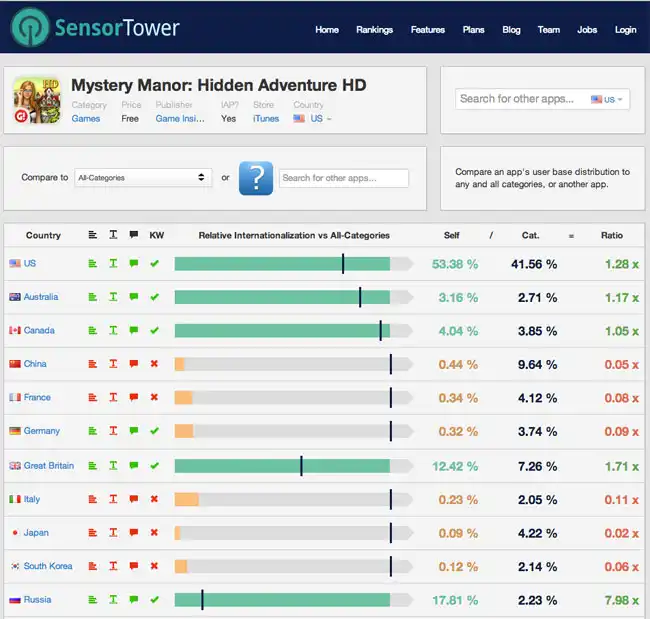The width and height of the screenshot is (650, 619).
Task: Click the Great Britain internationalization bar
Action: (x=294, y=466)
